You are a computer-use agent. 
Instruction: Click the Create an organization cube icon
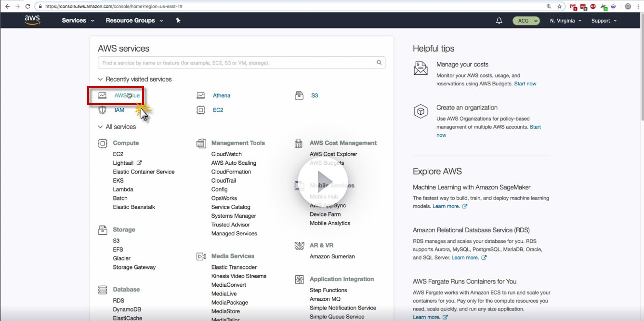tap(421, 111)
